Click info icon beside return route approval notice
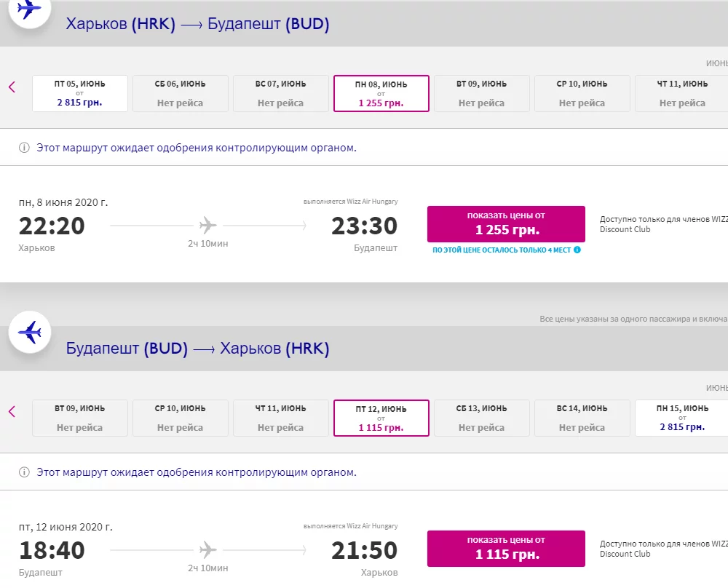Viewport: 728px width, 588px height. [24, 472]
